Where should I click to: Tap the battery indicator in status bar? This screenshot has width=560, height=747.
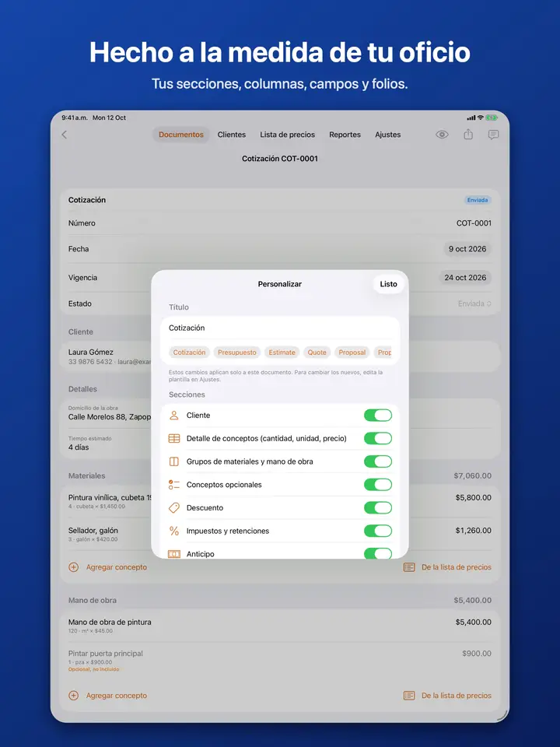[x=492, y=117]
